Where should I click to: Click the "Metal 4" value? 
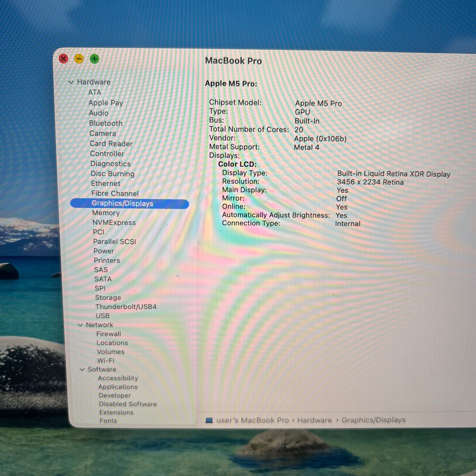pyautogui.click(x=306, y=147)
